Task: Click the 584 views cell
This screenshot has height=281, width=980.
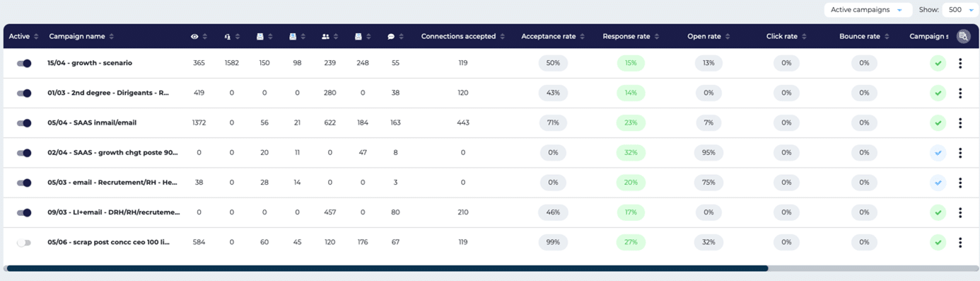Action: pyautogui.click(x=199, y=242)
